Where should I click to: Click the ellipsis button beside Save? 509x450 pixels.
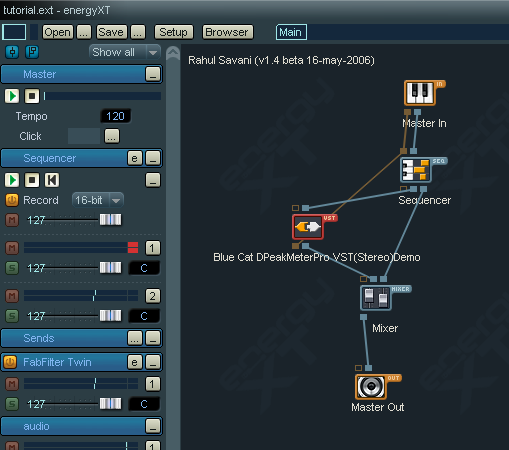point(138,32)
